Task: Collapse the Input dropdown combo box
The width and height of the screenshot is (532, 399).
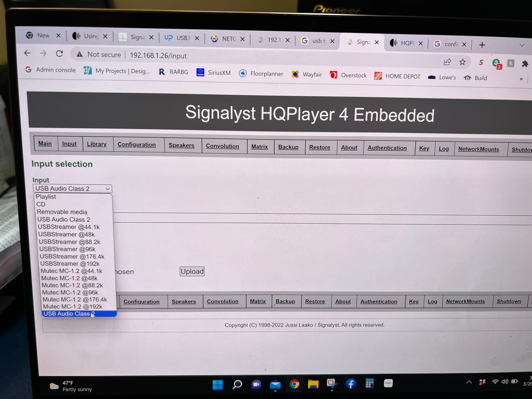Action: click(73, 188)
